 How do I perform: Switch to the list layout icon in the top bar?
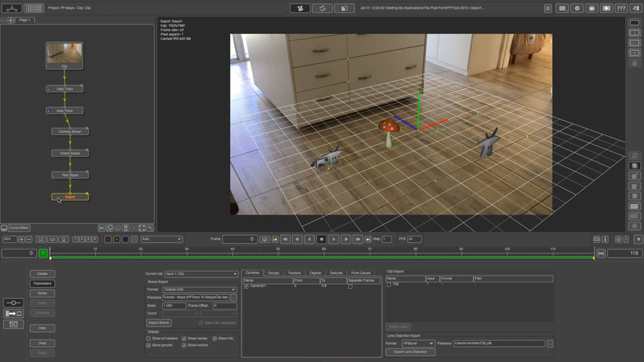[34, 8]
